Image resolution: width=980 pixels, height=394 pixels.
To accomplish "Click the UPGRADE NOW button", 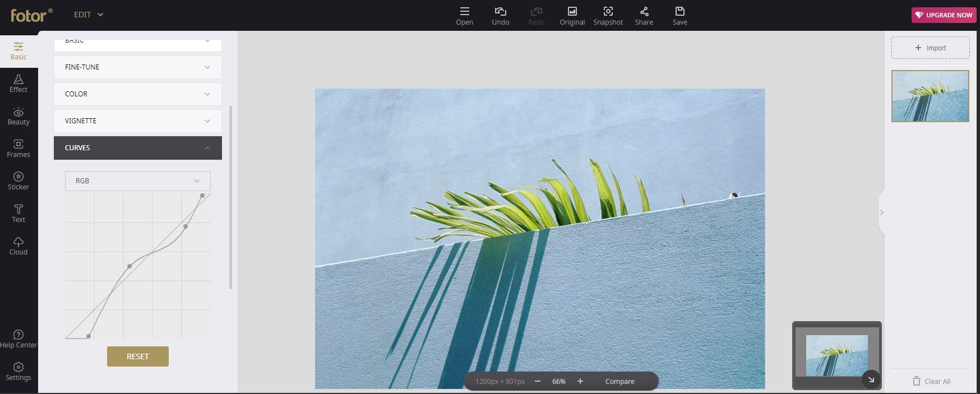I will point(944,15).
